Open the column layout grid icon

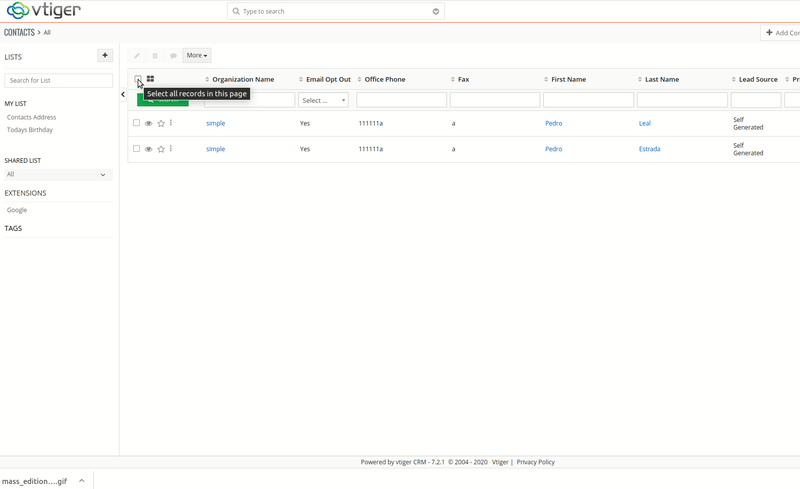point(150,79)
